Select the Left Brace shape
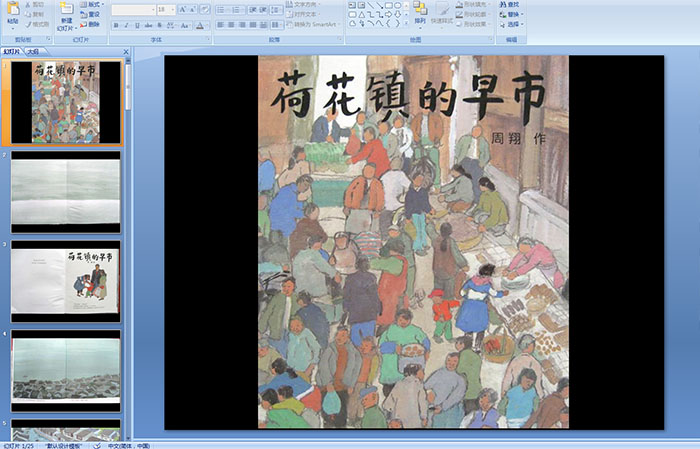 tap(388, 23)
